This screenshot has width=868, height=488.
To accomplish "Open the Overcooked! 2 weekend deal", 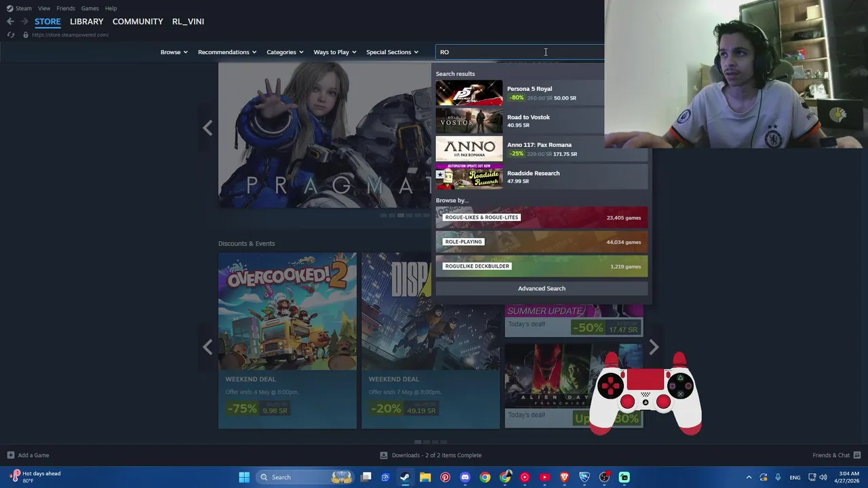I will pyautogui.click(x=288, y=341).
